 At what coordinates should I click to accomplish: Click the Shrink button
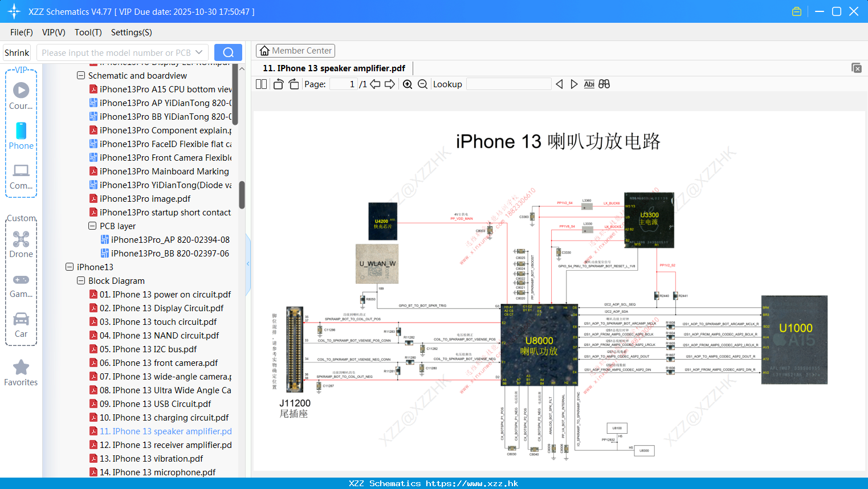coord(17,52)
